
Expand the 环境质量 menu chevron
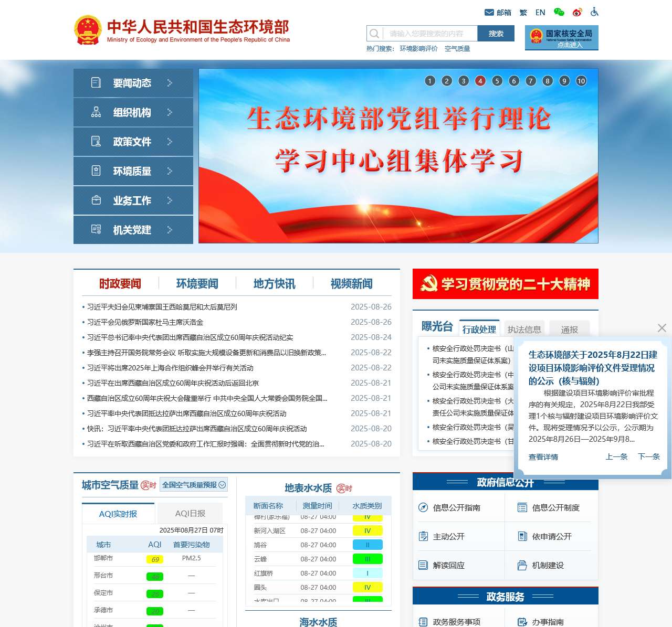click(170, 171)
